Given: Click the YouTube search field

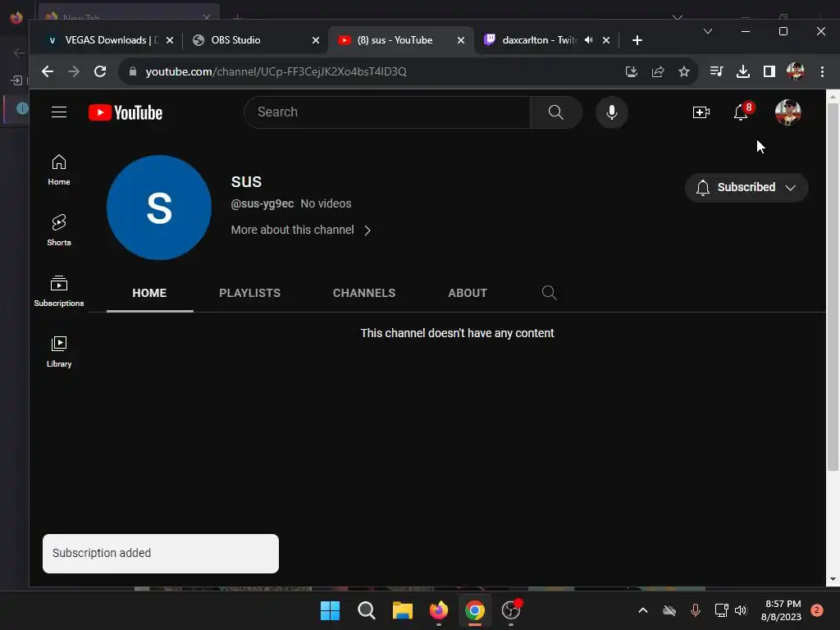Looking at the screenshot, I should click(x=387, y=112).
